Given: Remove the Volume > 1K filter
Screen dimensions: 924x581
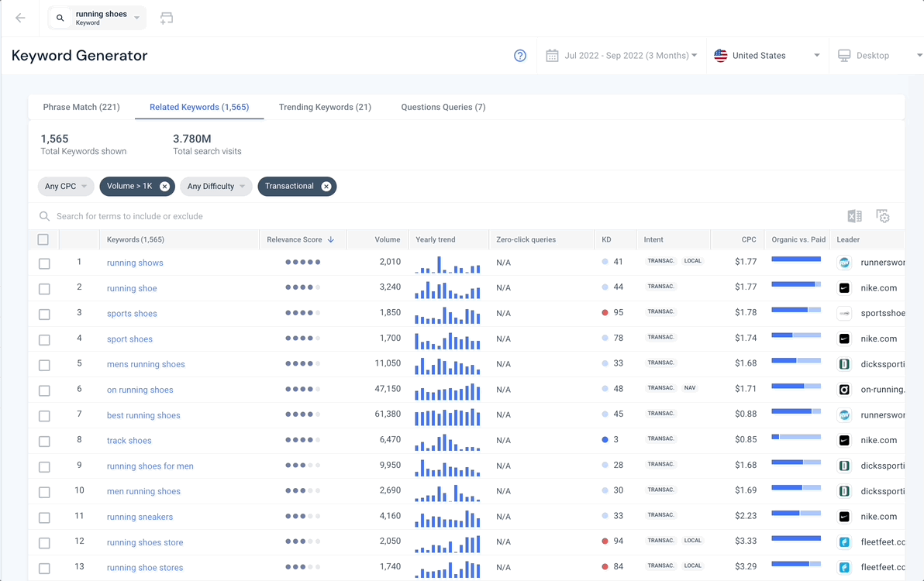Looking at the screenshot, I should click(164, 187).
